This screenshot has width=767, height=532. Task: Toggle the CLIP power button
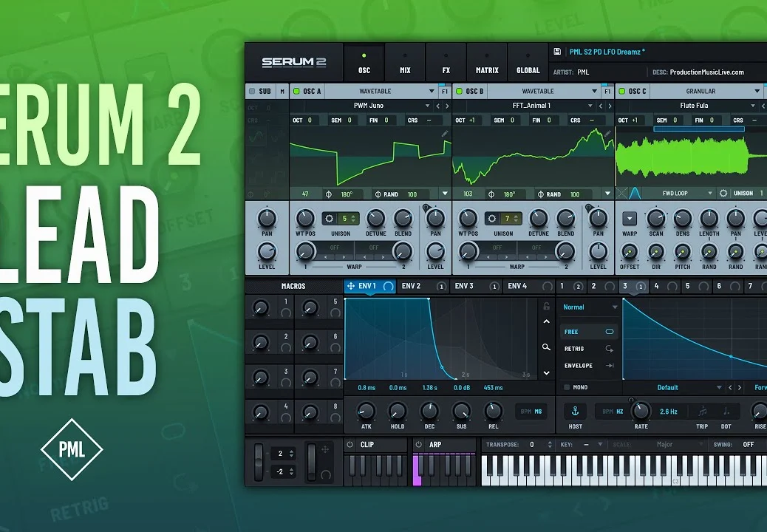(350, 445)
